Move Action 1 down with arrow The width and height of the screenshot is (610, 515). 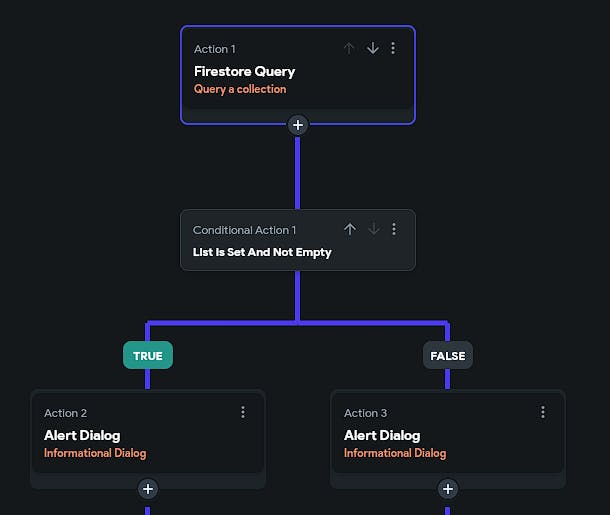click(x=372, y=48)
